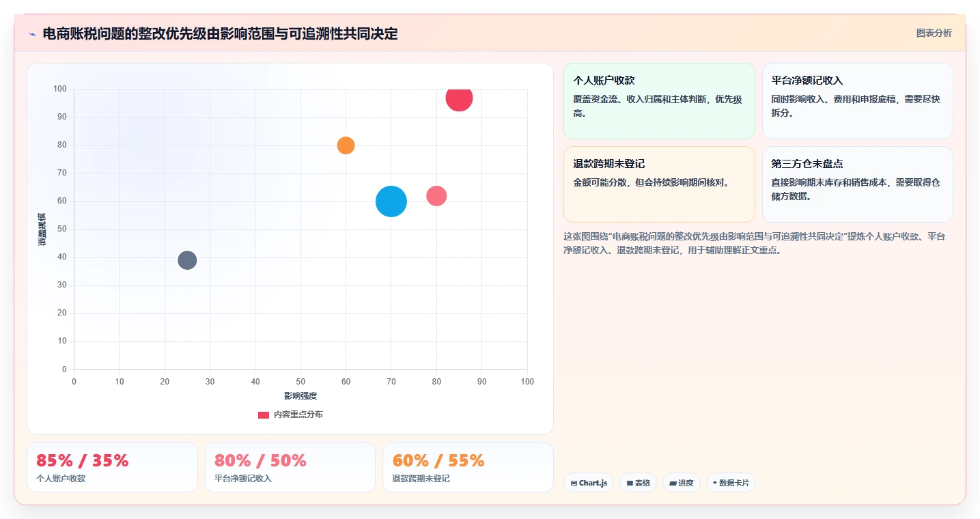
Task: Click 个人账户收款 label under 85% / 35%
Action: [x=61, y=479]
